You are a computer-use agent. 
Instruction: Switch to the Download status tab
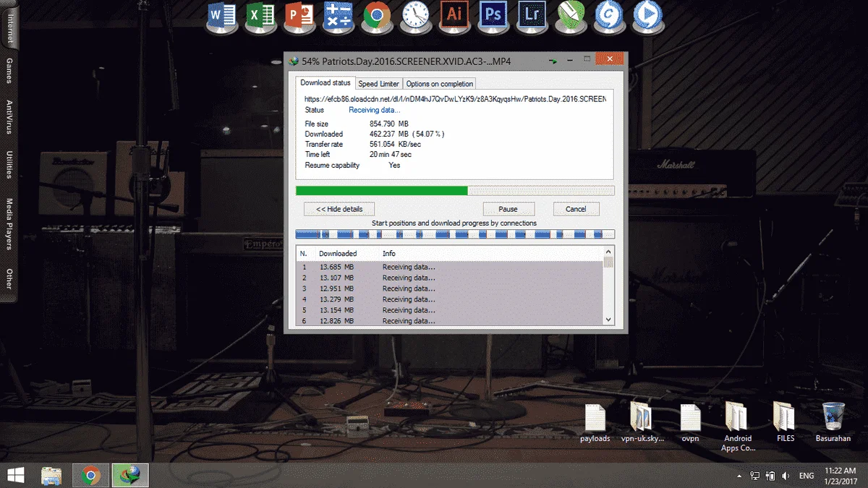point(325,83)
